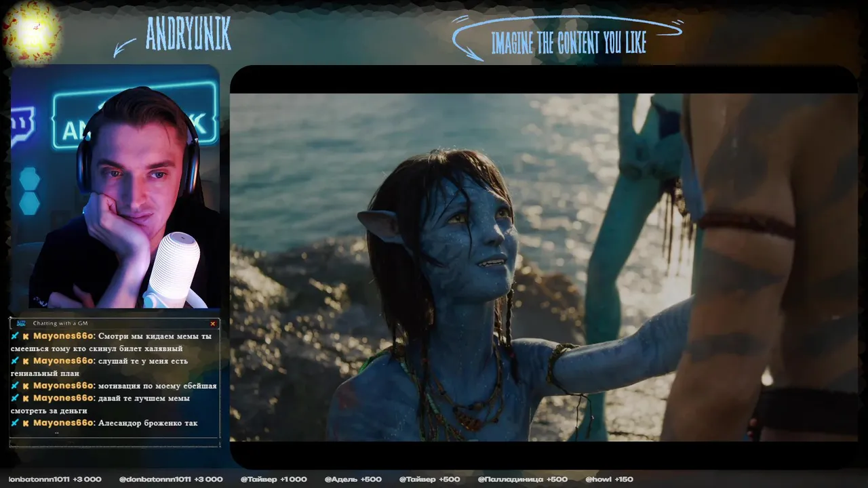The width and height of the screenshot is (868, 488).
Task: Select username Mayones66o before 'мотивация по моему'
Action: 64,385
